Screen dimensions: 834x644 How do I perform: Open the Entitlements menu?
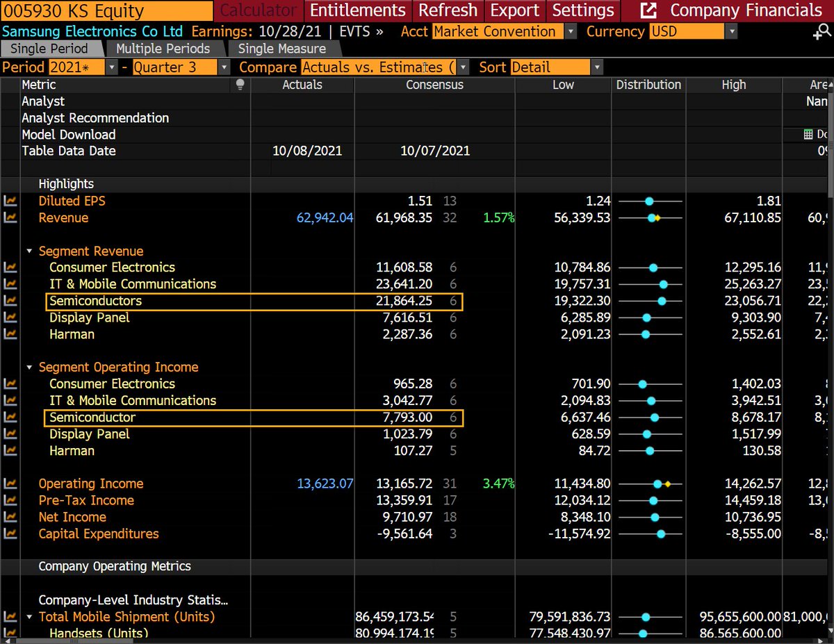click(358, 10)
